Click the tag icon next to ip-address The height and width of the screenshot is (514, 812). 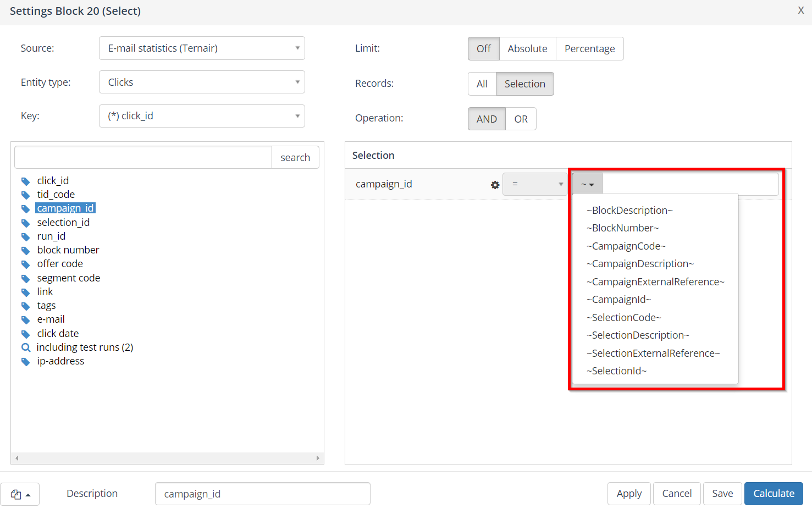25,362
